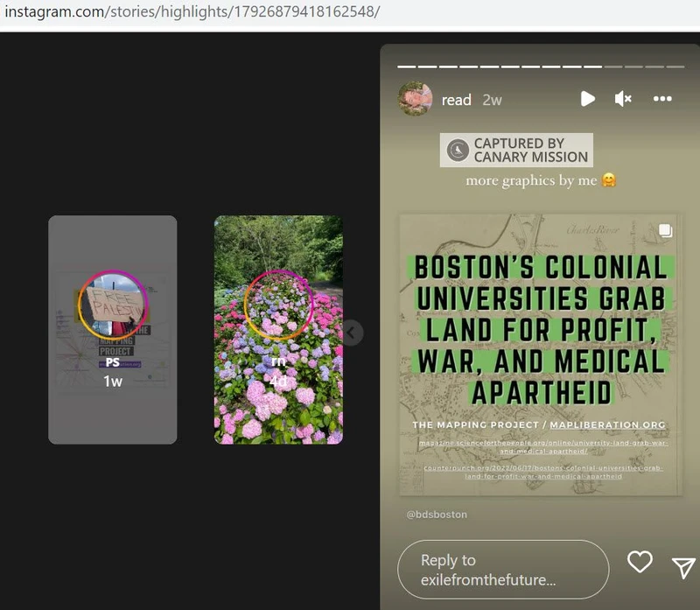Unmute the story audio
Screen dimensions: 700x610
pyautogui.click(x=623, y=99)
